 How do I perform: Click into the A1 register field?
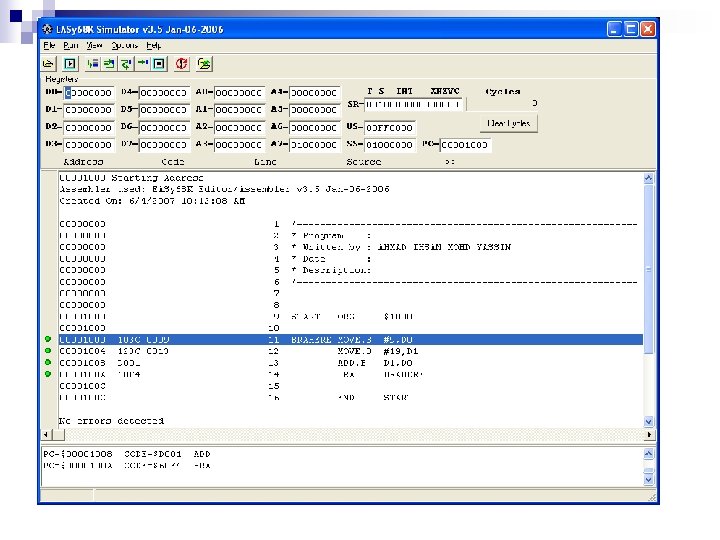coord(239,110)
